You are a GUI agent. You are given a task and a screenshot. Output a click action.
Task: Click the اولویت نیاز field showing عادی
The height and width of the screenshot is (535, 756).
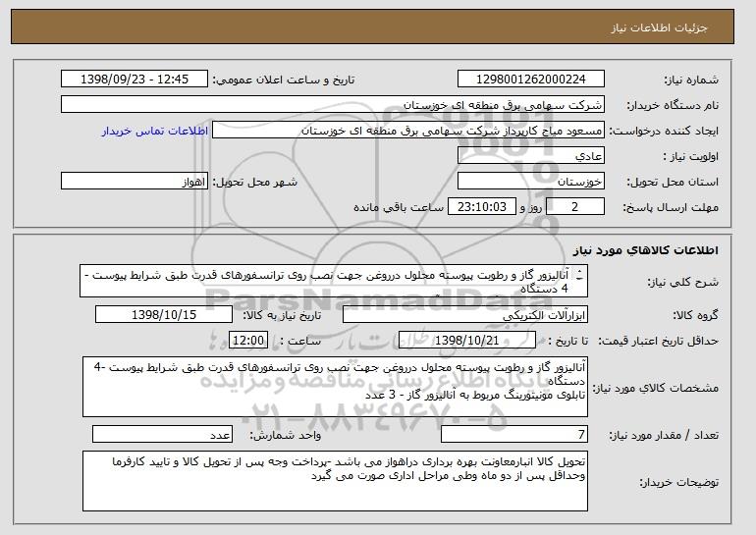531,156
